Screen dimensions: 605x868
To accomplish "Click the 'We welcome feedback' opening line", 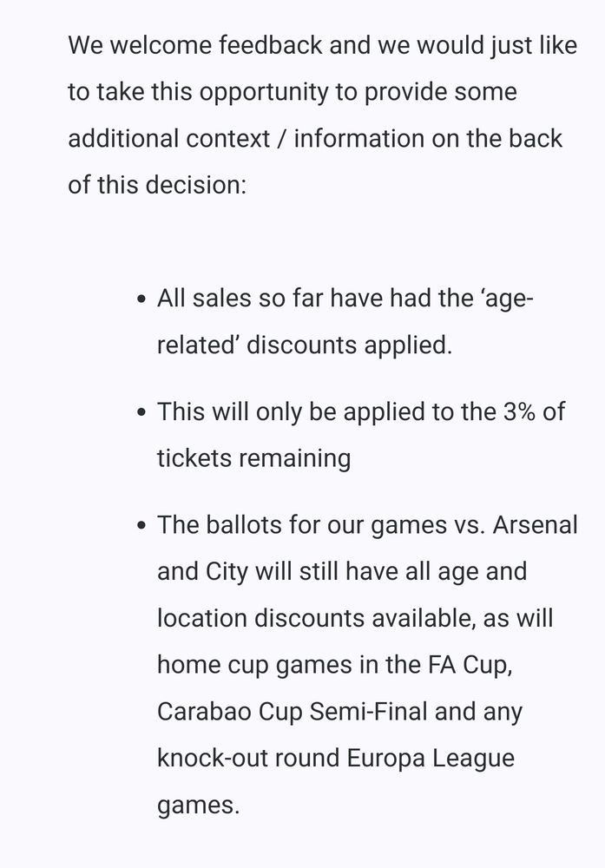I will click(323, 45).
